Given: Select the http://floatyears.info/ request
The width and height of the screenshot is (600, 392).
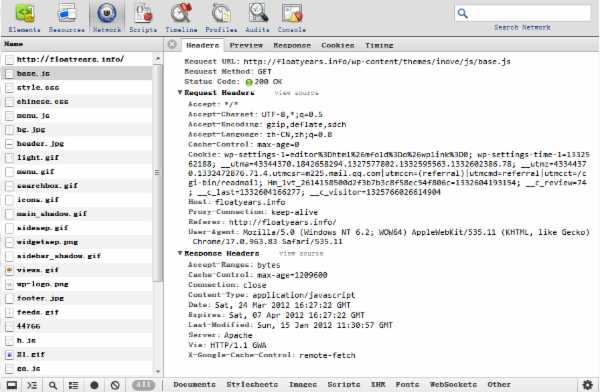Looking at the screenshot, I should point(77,59).
